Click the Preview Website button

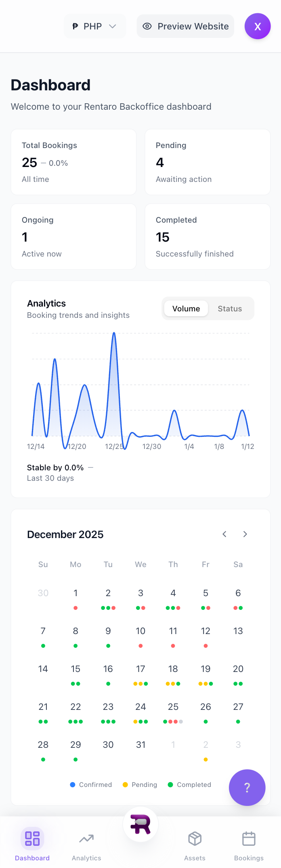pyautogui.click(x=185, y=26)
